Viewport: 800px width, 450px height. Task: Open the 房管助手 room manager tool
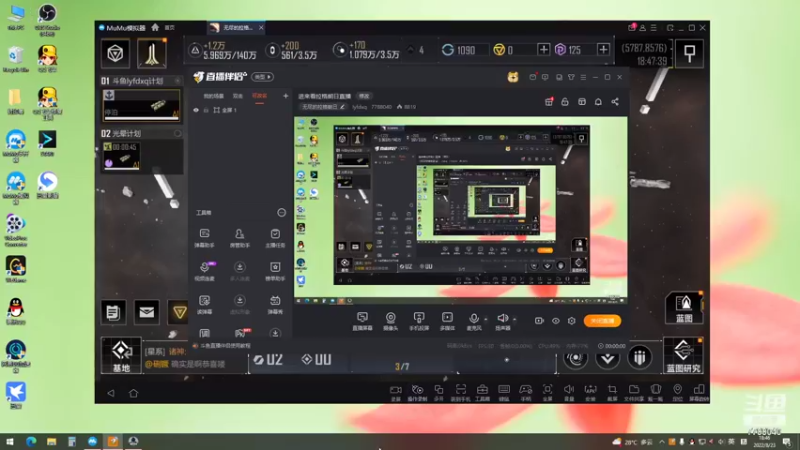click(239, 238)
